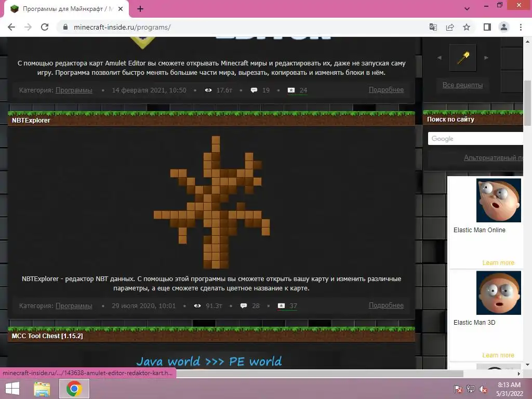Click the Java world >>> PE world banner
The image size is (532, 399).
click(209, 362)
